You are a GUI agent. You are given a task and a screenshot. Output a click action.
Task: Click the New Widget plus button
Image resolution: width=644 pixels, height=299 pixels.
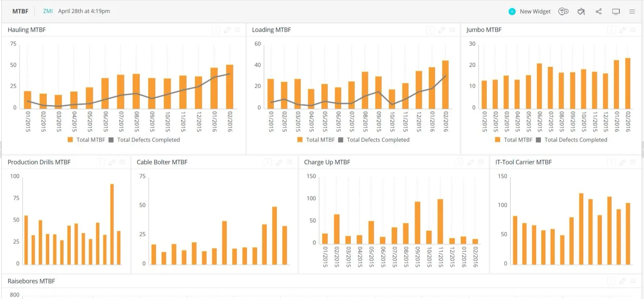click(512, 12)
